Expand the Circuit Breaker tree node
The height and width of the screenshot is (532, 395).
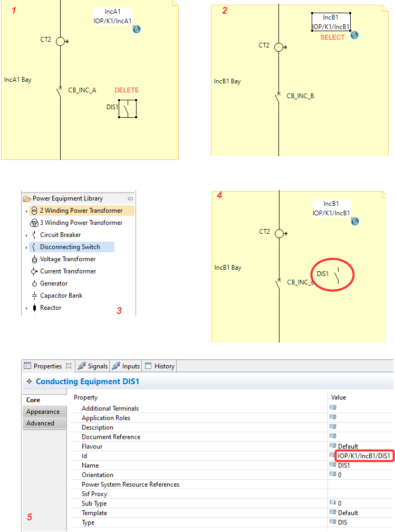coord(26,235)
